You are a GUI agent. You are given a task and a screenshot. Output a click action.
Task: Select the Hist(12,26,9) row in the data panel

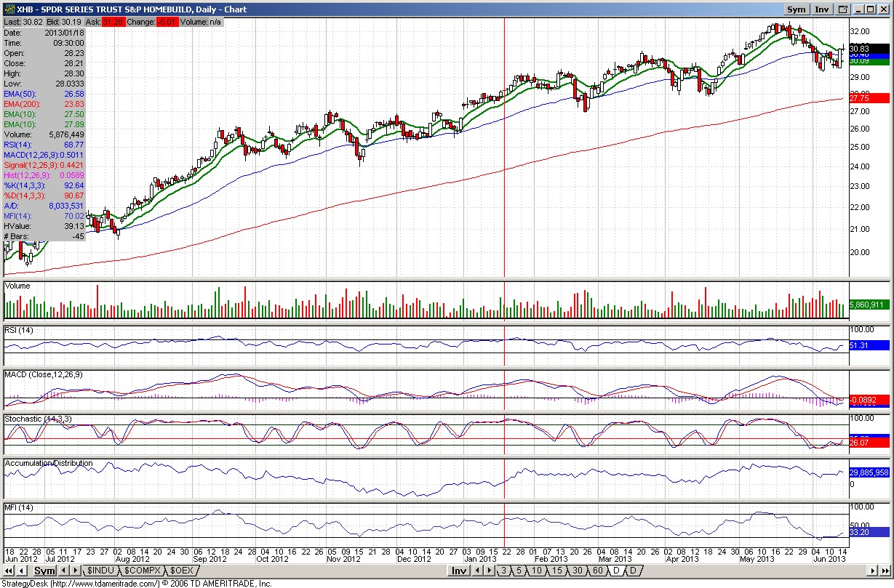pyautogui.click(x=44, y=175)
